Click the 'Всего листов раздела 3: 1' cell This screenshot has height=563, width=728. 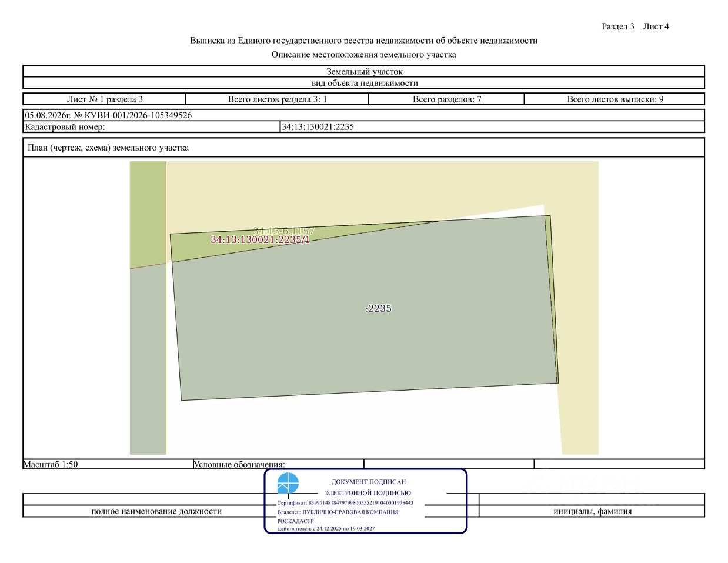click(x=277, y=99)
